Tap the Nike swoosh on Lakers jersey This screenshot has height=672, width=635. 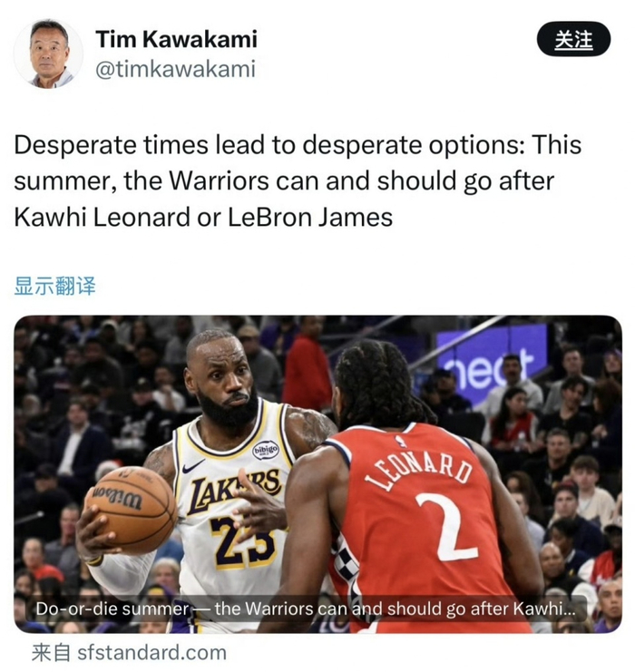click(x=193, y=466)
